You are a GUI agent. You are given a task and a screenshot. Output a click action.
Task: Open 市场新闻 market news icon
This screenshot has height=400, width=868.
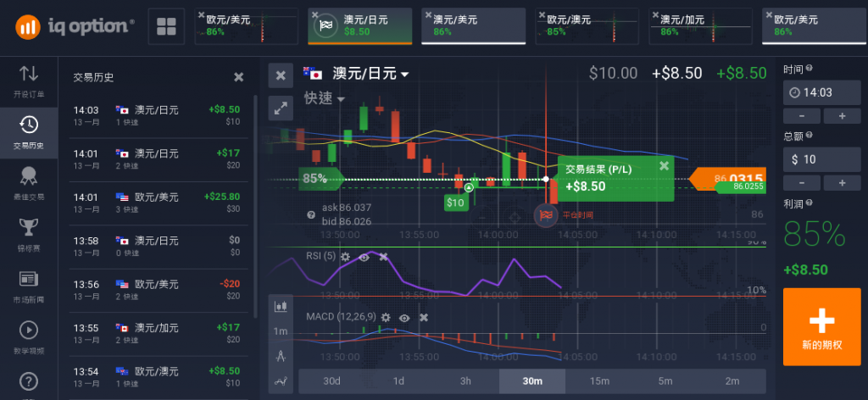[28, 284]
